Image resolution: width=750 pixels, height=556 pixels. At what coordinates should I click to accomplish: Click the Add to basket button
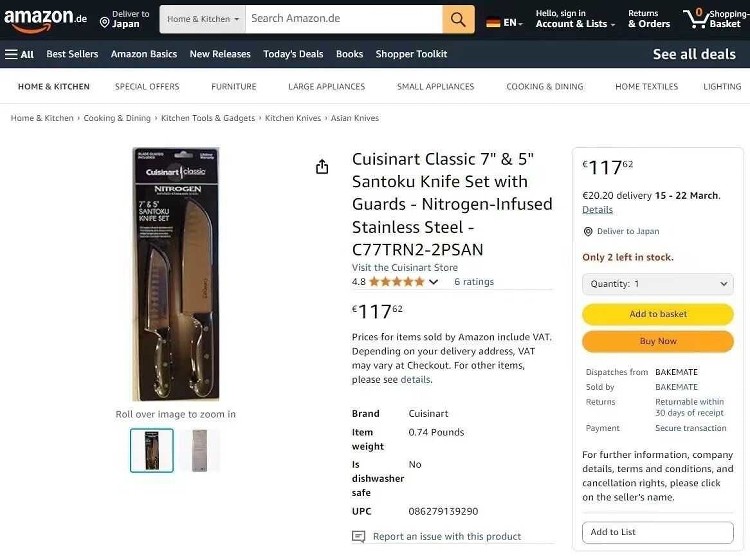(x=657, y=314)
